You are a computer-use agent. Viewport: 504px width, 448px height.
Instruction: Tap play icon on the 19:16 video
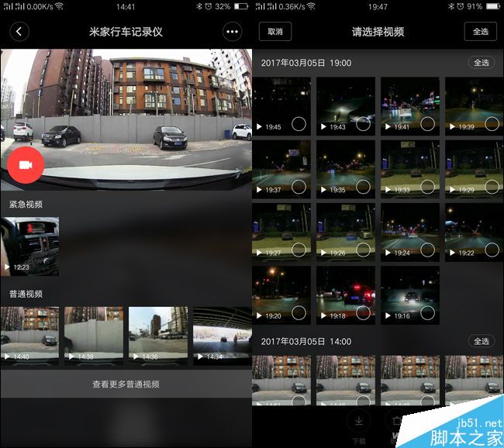click(388, 316)
